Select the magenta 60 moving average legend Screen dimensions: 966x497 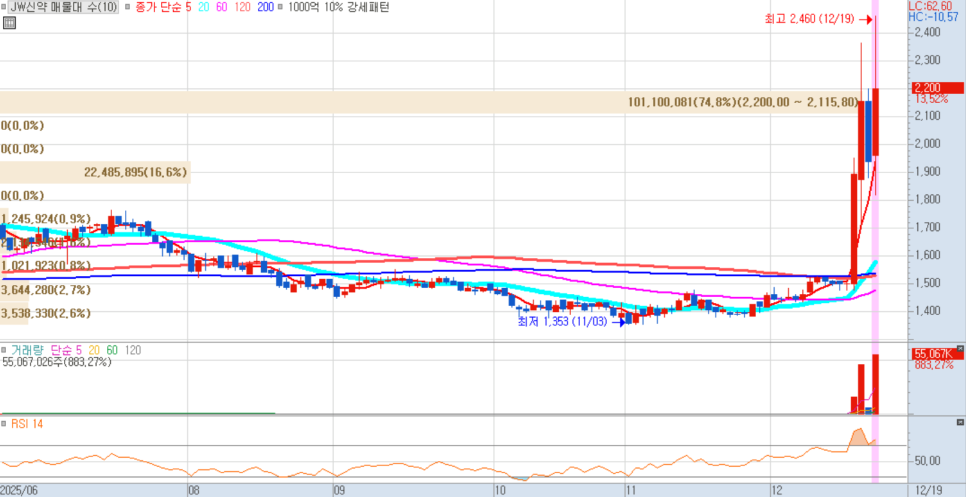click(x=221, y=7)
